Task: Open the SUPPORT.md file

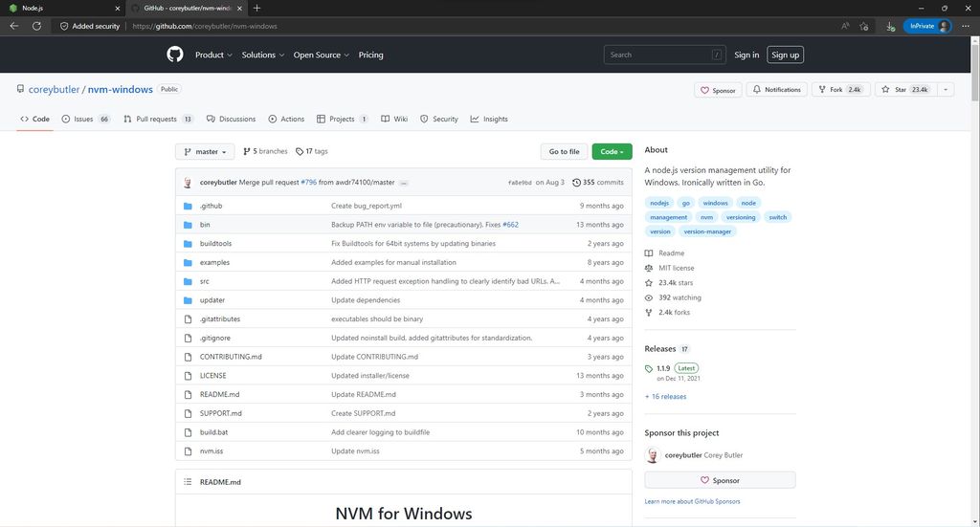Action: pos(221,413)
